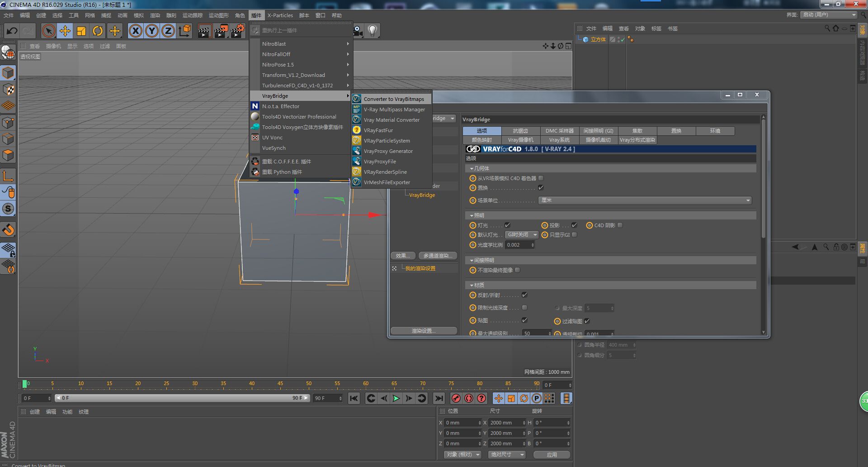Toggle 从VR场景模拟 C4D 着色器 checkbox
868x467 pixels.
541,178
